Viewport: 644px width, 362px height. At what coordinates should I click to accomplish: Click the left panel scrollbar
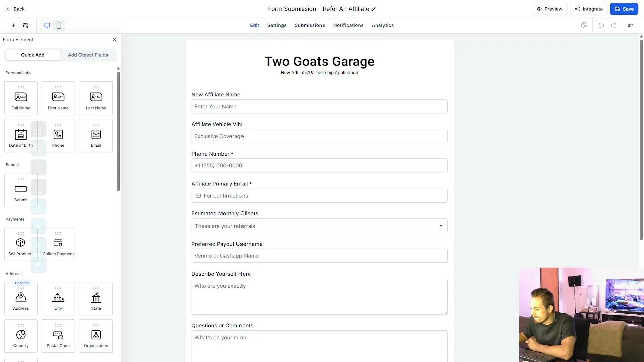118,131
